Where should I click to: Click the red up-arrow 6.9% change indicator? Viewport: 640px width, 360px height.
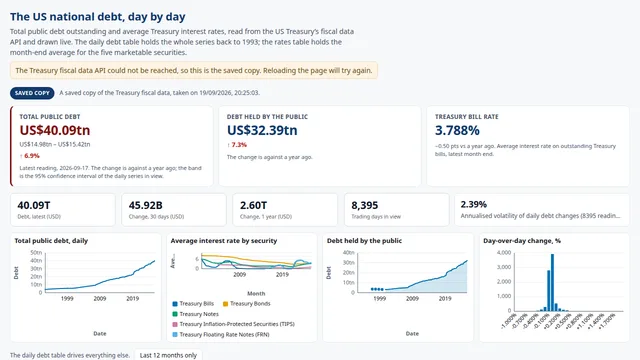(29, 156)
